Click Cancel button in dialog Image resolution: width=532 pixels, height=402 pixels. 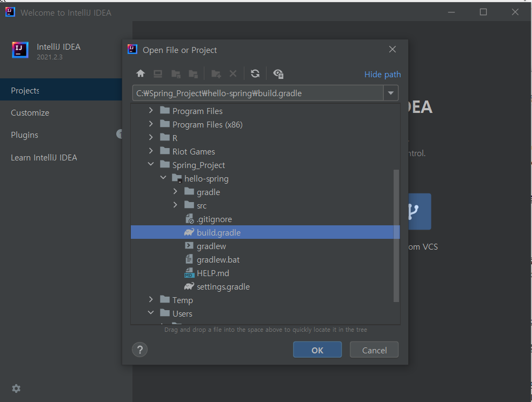(374, 350)
